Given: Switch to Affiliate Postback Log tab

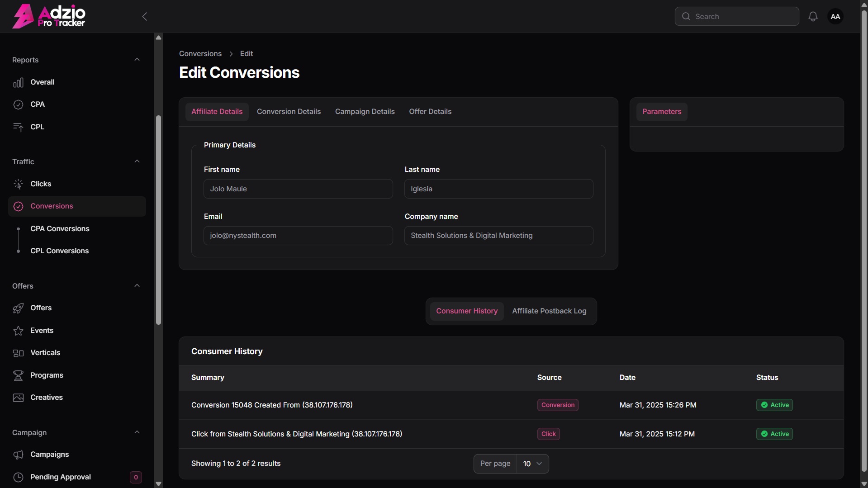Looking at the screenshot, I should pos(549,311).
